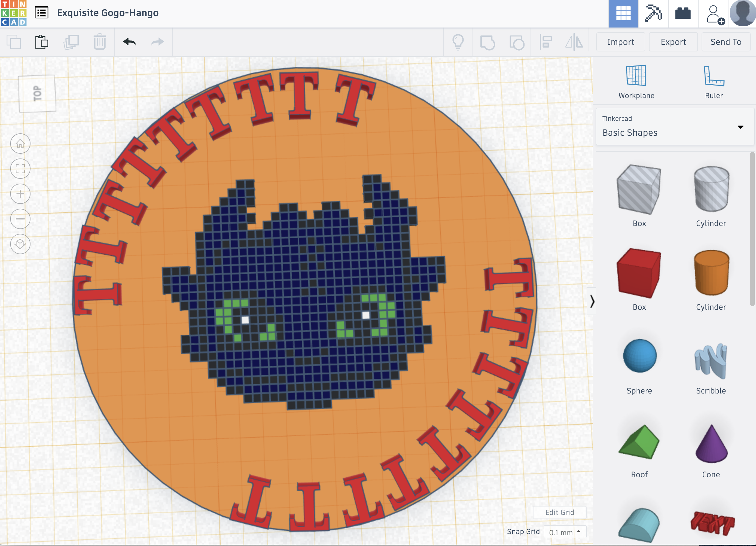Image resolution: width=756 pixels, height=546 pixels.
Task: Click the Fit all in view icon
Action: point(20,169)
